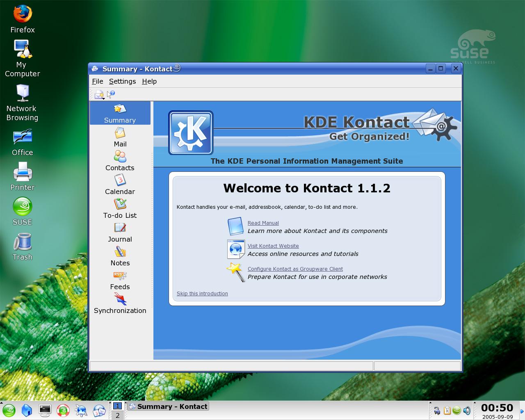Open the Mail component in sidebar
525x420 pixels.
coord(120,137)
